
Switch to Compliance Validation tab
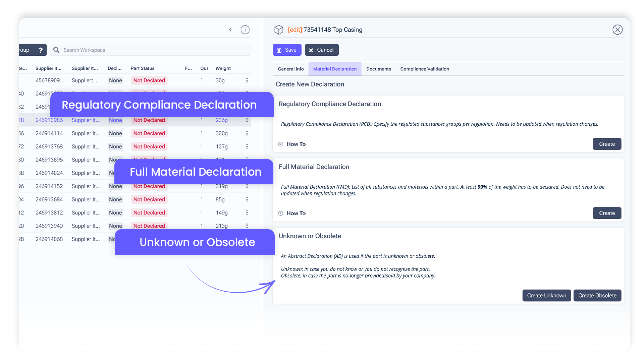pyautogui.click(x=424, y=69)
